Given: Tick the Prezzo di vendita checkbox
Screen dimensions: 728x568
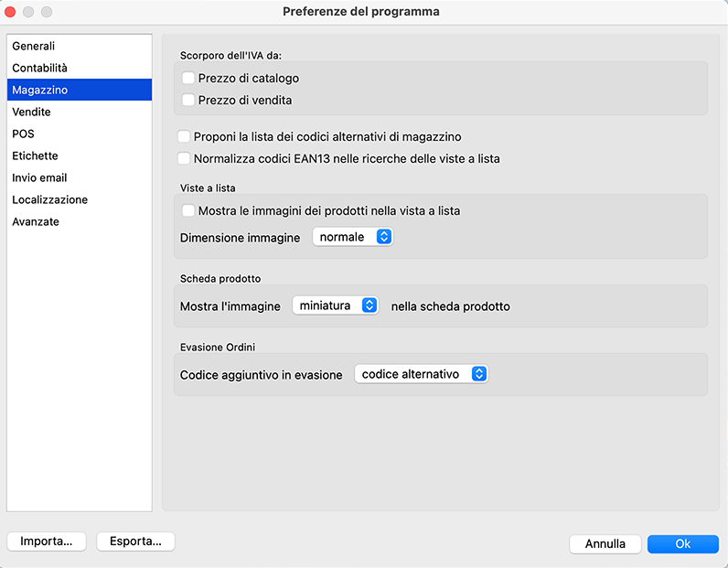Looking at the screenshot, I should point(188,101).
